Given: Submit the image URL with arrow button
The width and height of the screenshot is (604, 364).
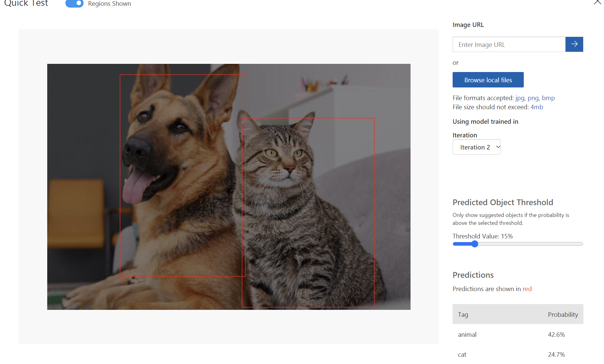Looking at the screenshot, I should (x=574, y=44).
